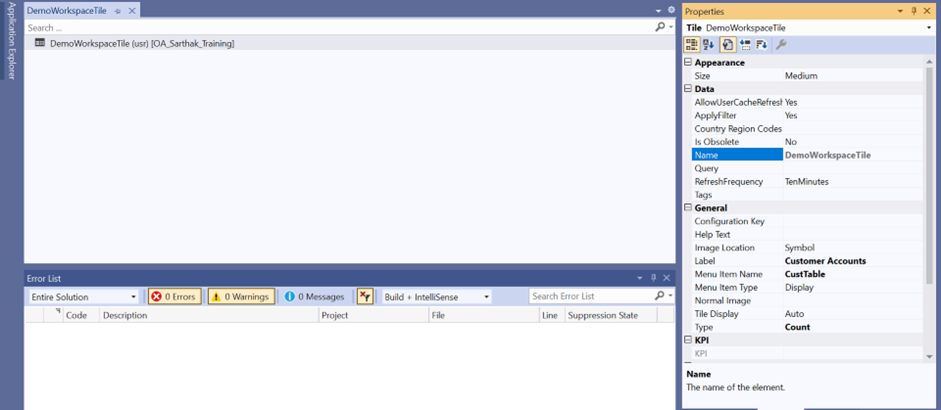This screenshot has height=410, width=941.
Task: Click the wrench icon in Properties toolbar
Action: click(781, 44)
